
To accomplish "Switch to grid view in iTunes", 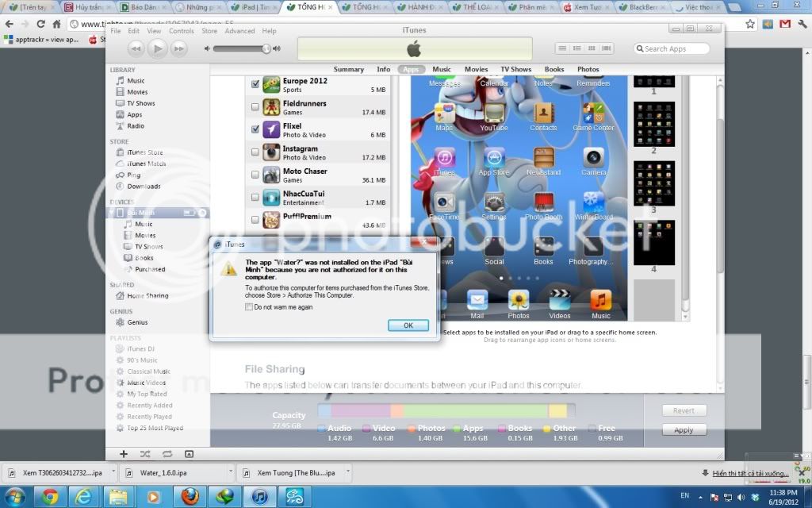I will (x=592, y=48).
